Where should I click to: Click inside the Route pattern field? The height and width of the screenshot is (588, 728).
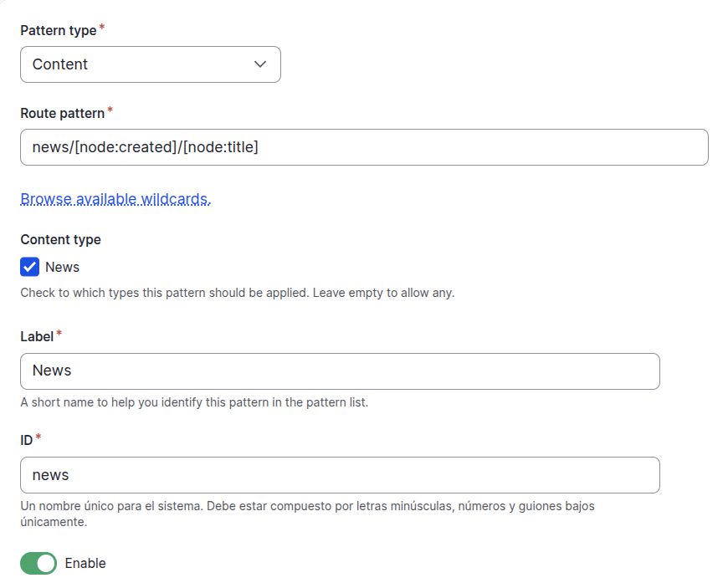click(x=364, y=146)
